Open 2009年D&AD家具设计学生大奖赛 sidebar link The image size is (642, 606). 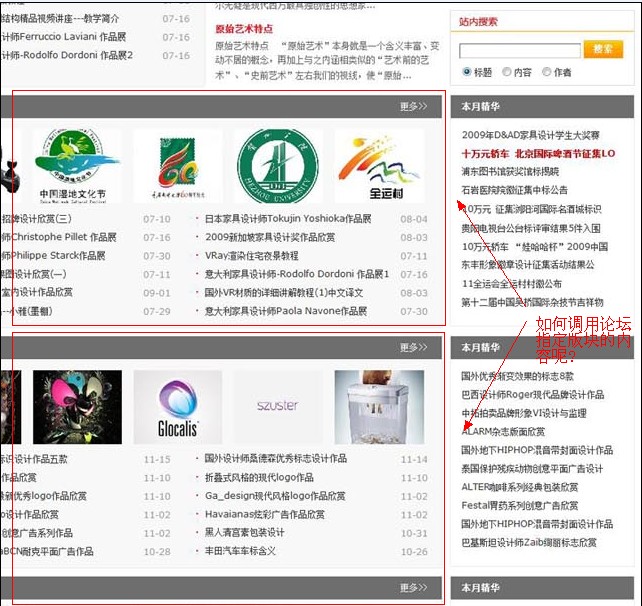coord(531,135)
